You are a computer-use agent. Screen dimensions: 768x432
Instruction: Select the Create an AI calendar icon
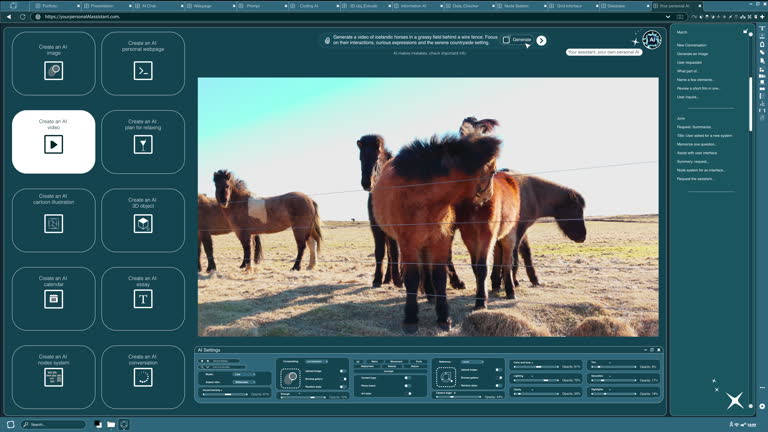(x=53, y=299)
